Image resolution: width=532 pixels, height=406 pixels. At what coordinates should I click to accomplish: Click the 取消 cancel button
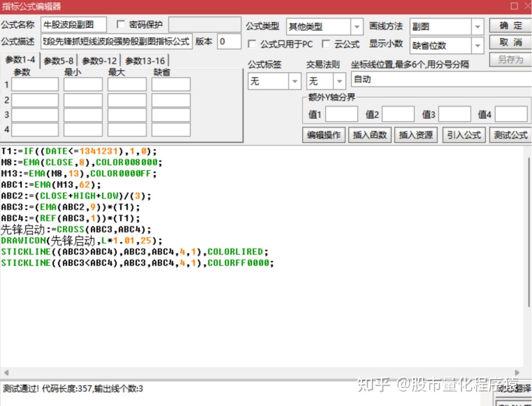[510, 42]
